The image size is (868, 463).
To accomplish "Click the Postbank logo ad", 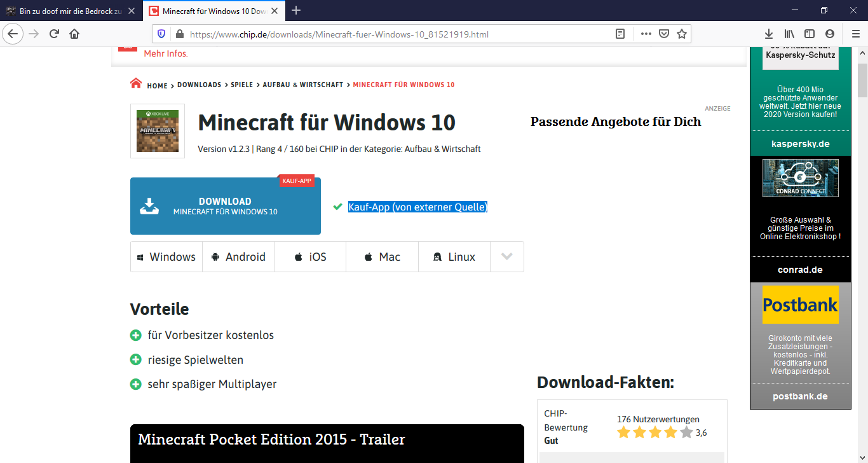I will coord(801,305).
